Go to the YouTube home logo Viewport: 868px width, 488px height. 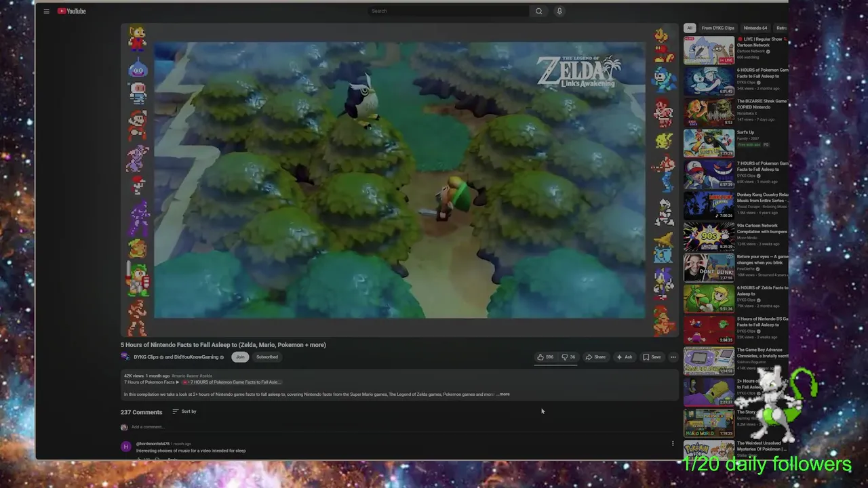(x=72, y=11)
